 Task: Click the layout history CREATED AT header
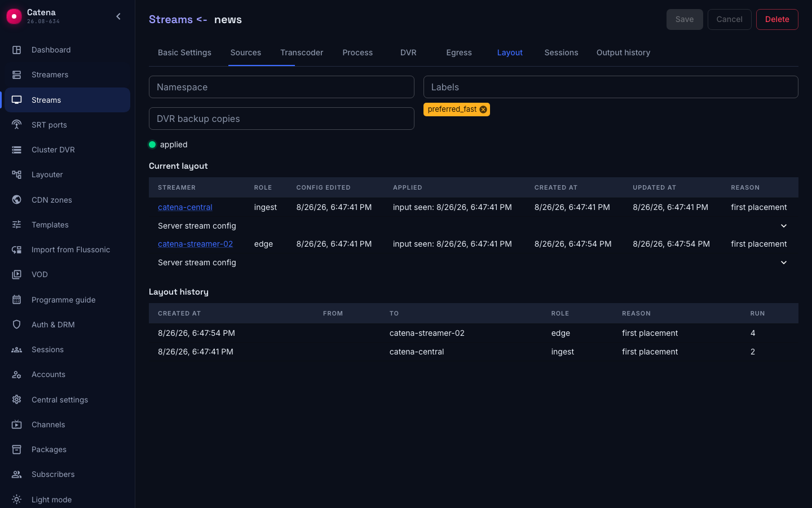pyautogui.click(x=179, y=313)
